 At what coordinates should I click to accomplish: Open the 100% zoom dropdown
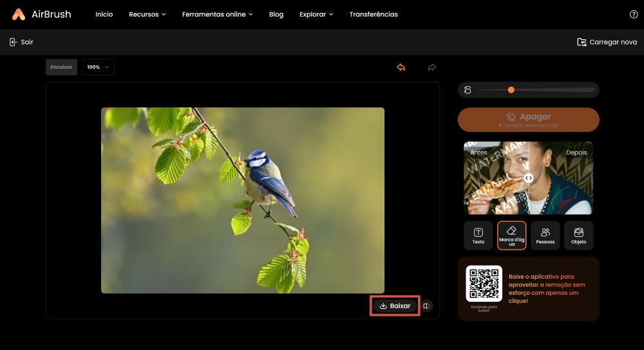coord(98,67)
